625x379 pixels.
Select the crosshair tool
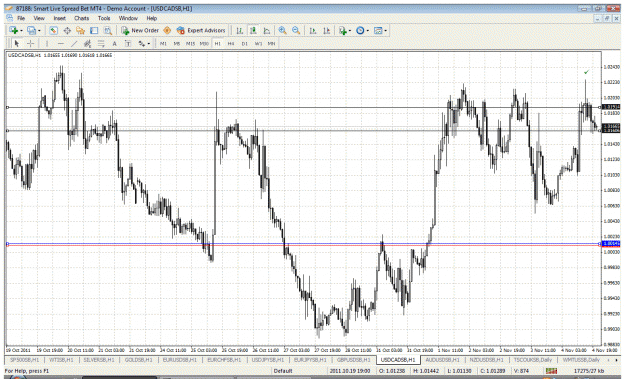point(30,43)
